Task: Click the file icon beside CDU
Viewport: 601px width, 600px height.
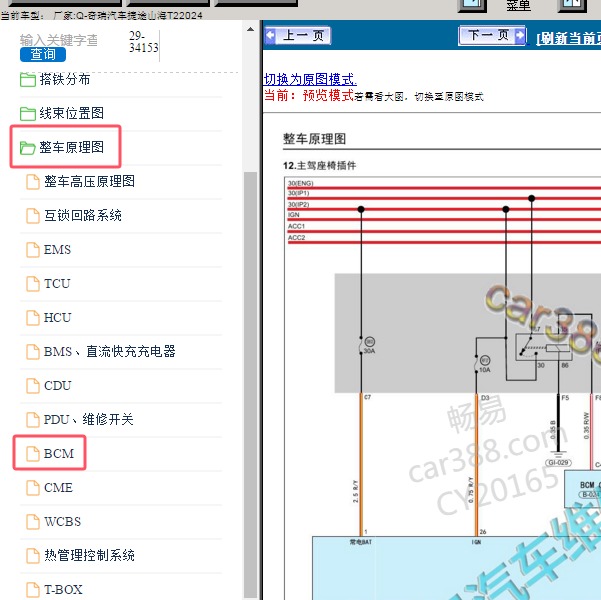Action: point(33,386)
